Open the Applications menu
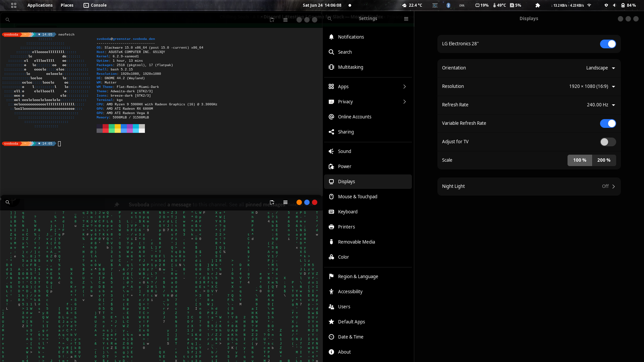This screenshot has height=362, width=644. click(x=40, y=5)
